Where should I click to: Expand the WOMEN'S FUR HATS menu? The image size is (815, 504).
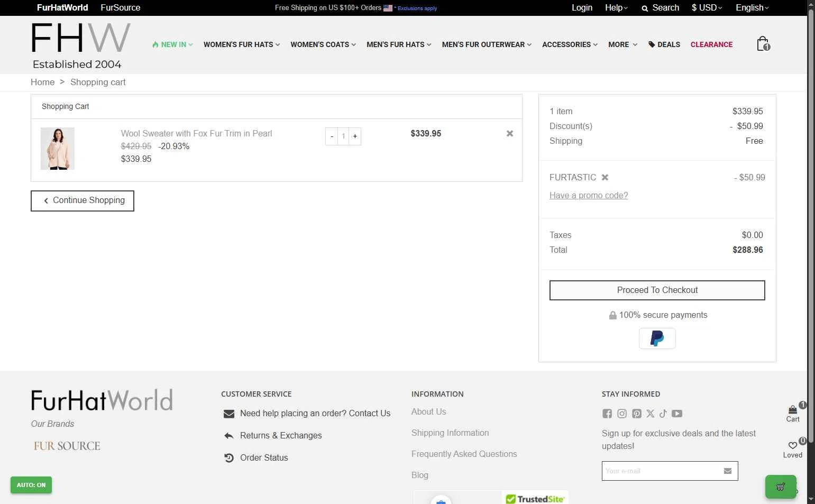[x=242, y=44]
